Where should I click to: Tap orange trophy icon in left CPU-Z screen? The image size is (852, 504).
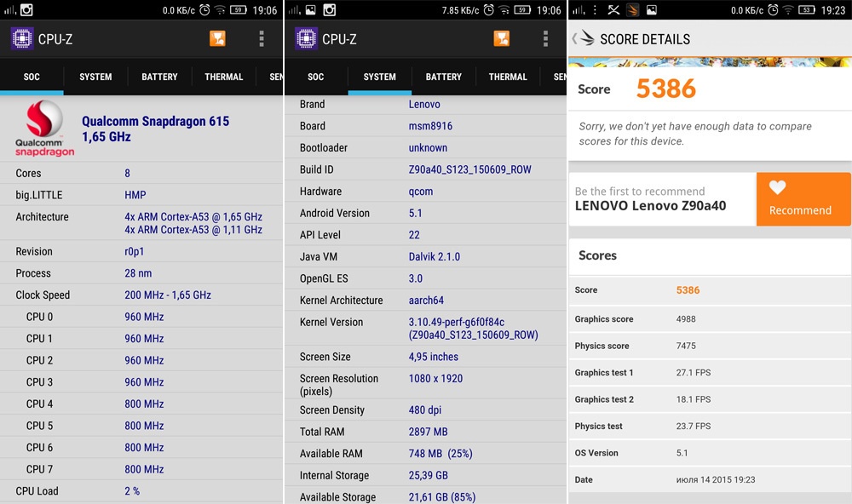[217, 38]
